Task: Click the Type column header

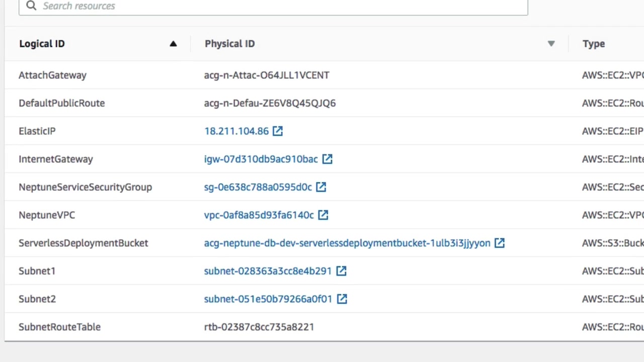Action: (594, 44)
